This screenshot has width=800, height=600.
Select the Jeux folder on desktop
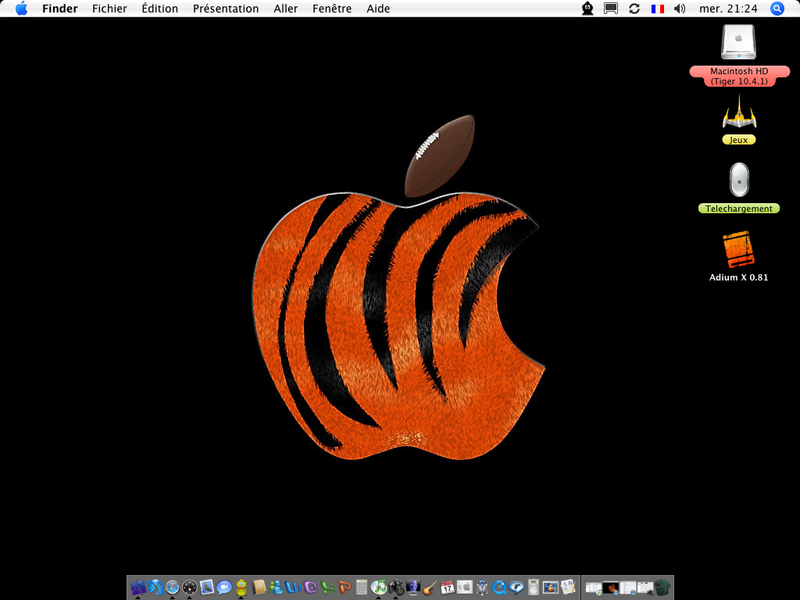click(739, 113)
